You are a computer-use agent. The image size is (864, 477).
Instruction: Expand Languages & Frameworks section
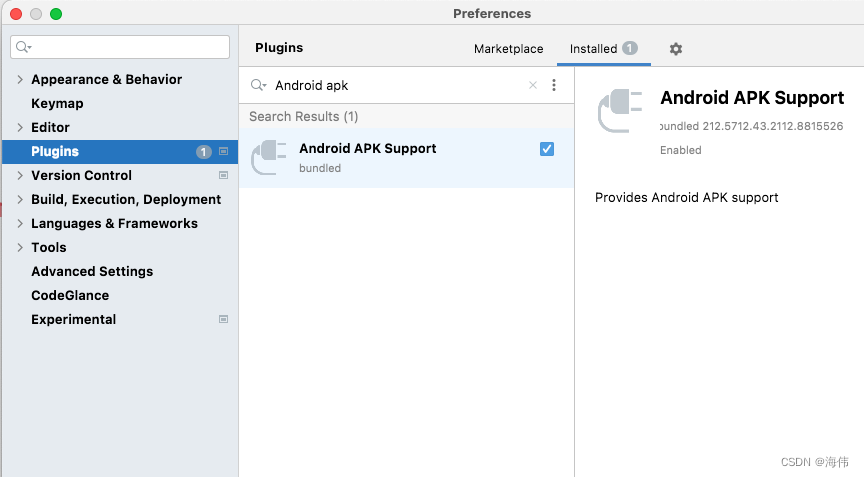coord(20,223)
